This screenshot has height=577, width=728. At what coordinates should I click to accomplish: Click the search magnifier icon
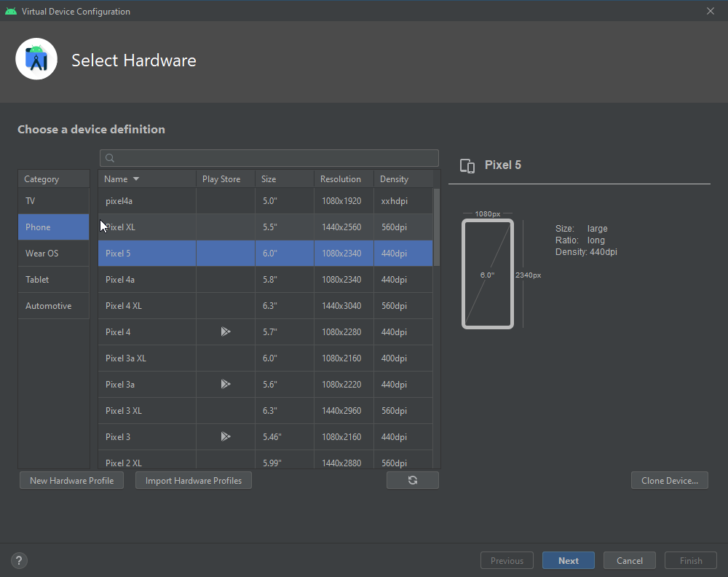pos(110,158)
